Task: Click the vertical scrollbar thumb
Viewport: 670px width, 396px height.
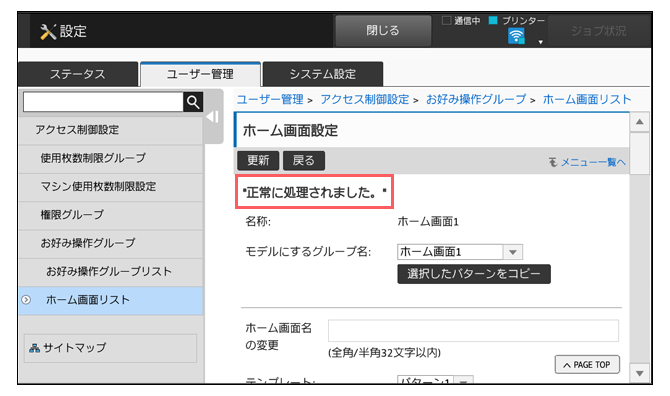Action: point(640,154)
